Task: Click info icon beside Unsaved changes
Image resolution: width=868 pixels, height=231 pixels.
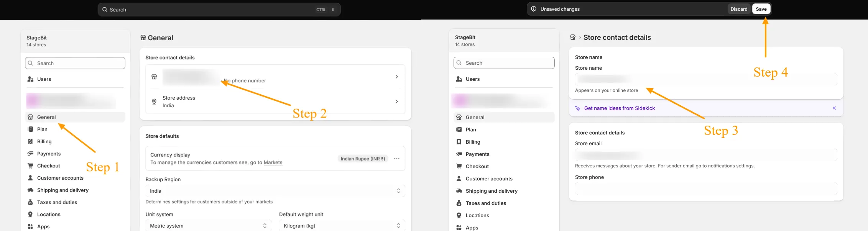Action: [x=534, y=9]
